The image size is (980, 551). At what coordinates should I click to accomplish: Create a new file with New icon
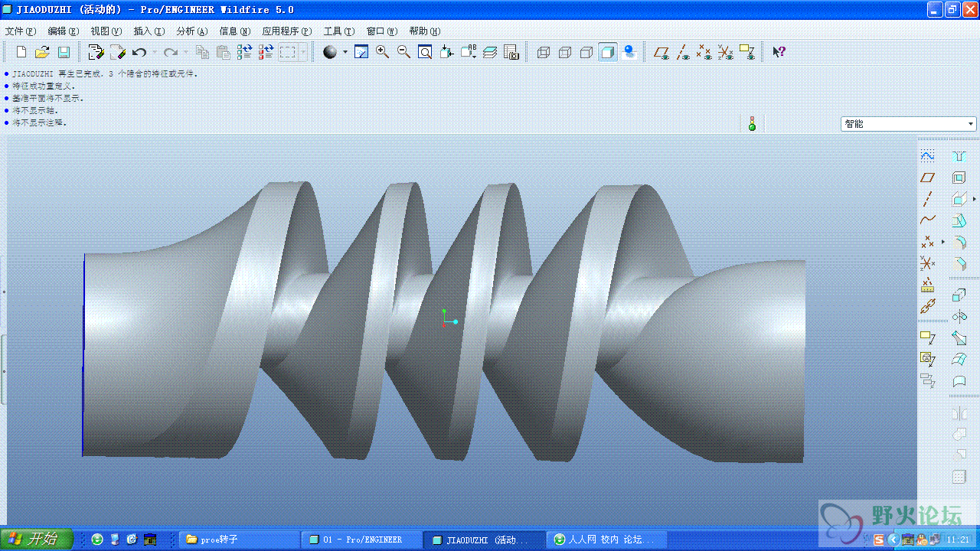(21, 52)
